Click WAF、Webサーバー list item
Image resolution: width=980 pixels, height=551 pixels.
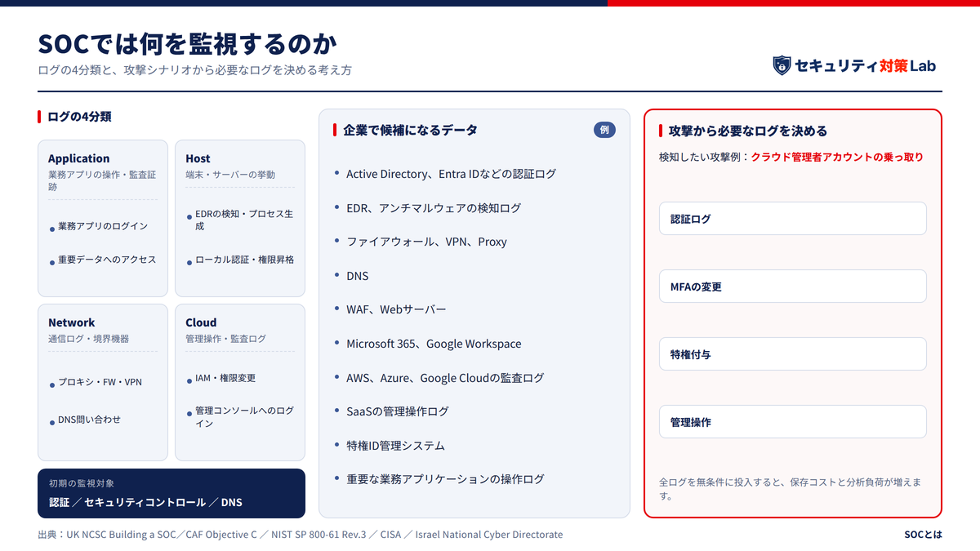(396, 309)
